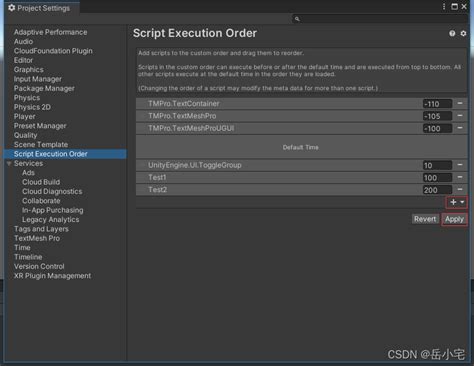
Task: Open Adaptive Performance settings
Action: point(50,32)
